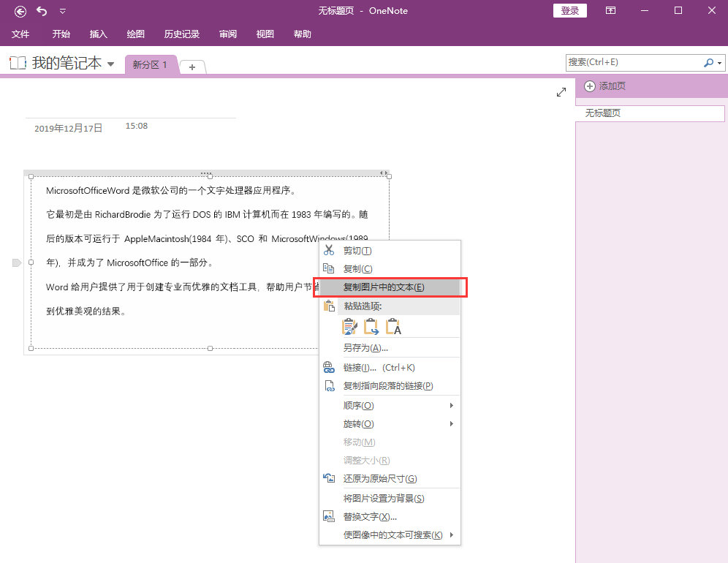This screenshot has width=728, height=563.
Task: Switch to the 绘图 ribbon tab
Action: point(135,34)
